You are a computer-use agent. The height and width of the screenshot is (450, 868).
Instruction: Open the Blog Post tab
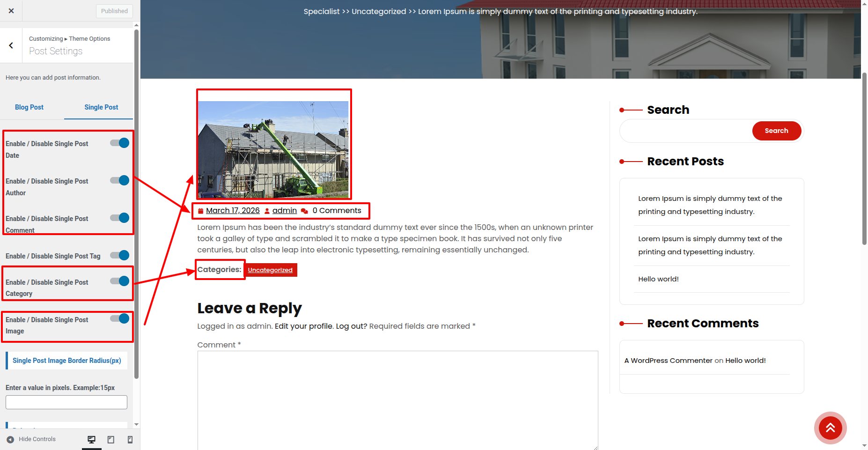tap(29, 107)
